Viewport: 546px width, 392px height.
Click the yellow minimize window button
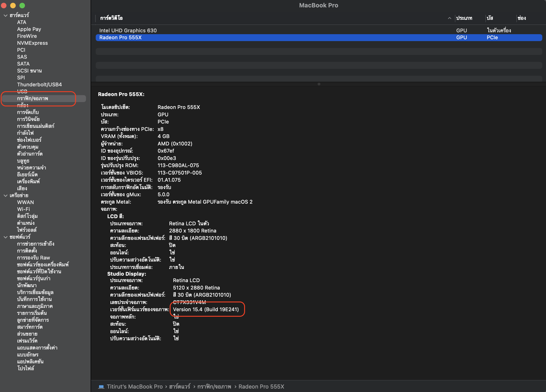[x=13, y=5]
